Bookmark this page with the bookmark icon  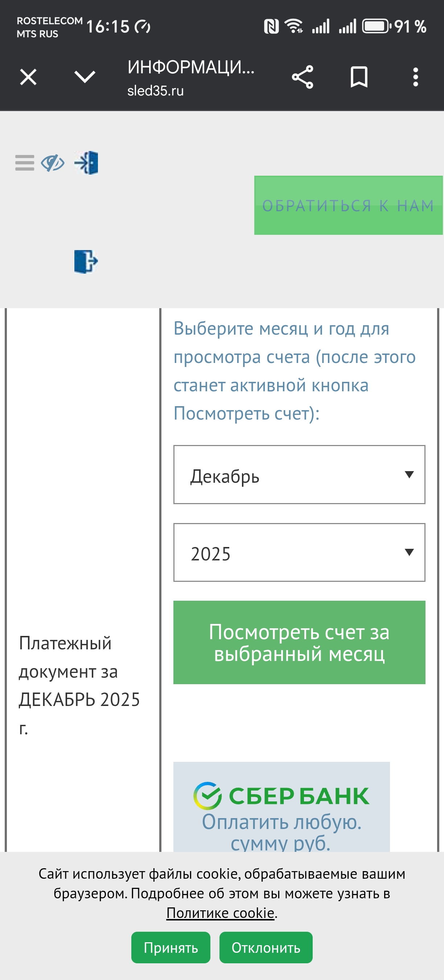coord(358,77)
